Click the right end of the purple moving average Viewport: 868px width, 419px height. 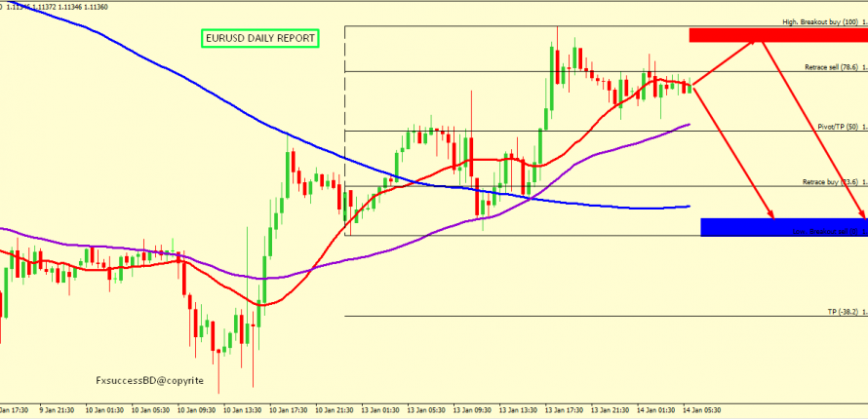coord(688,125)
